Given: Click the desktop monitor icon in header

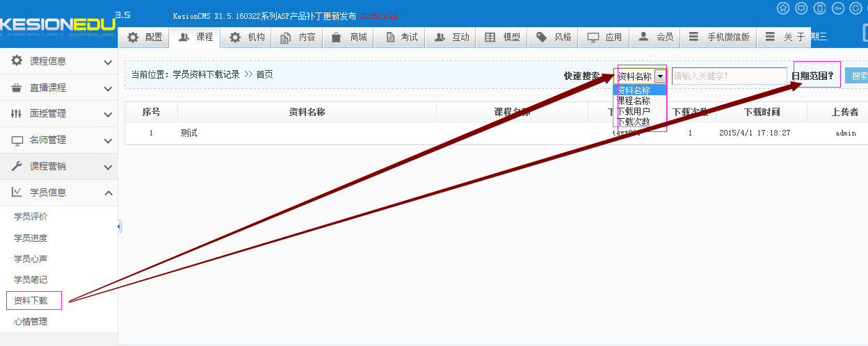Looking at the screenshot, I should click(801, 8).
